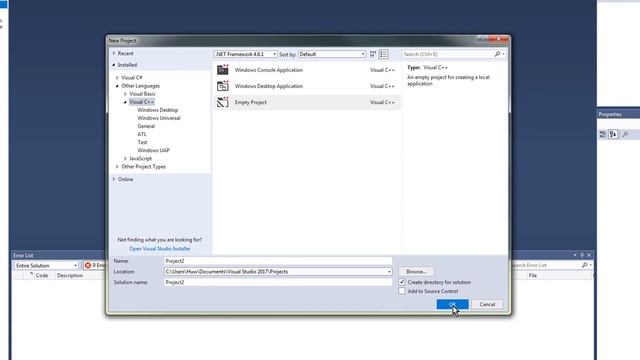The image size is (640, 360).
Task: Expand the Other Project Types node
Action: tap(117, 167)
